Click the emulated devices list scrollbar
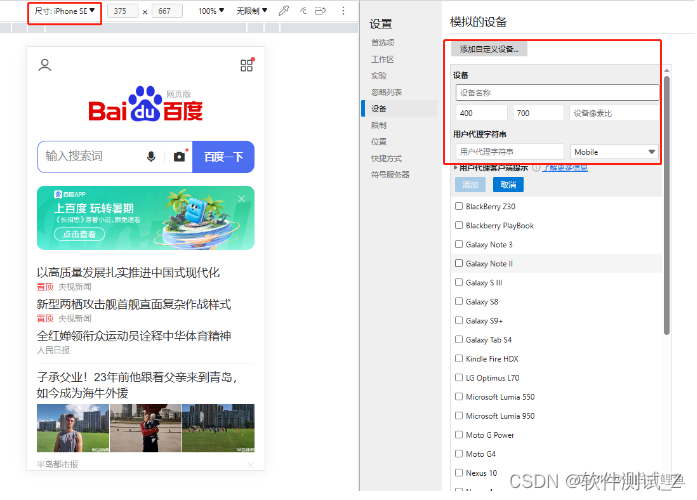Viewport: 697px width, 500px height. (666, 204)
